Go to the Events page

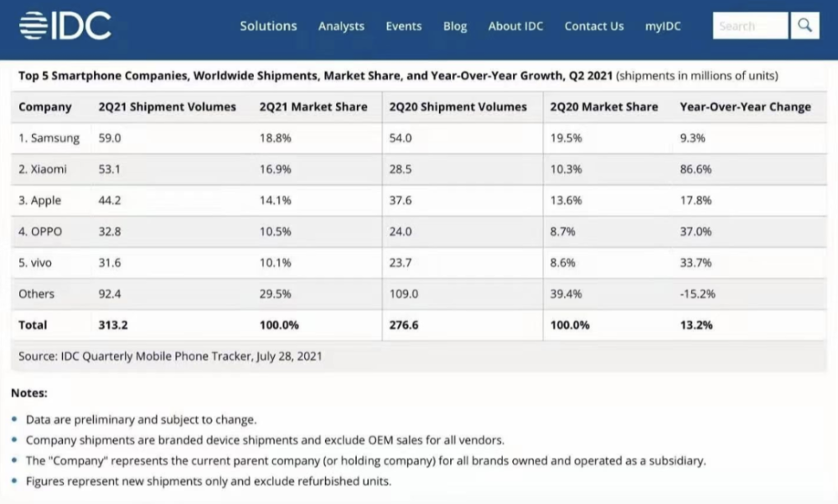(403, 26)
